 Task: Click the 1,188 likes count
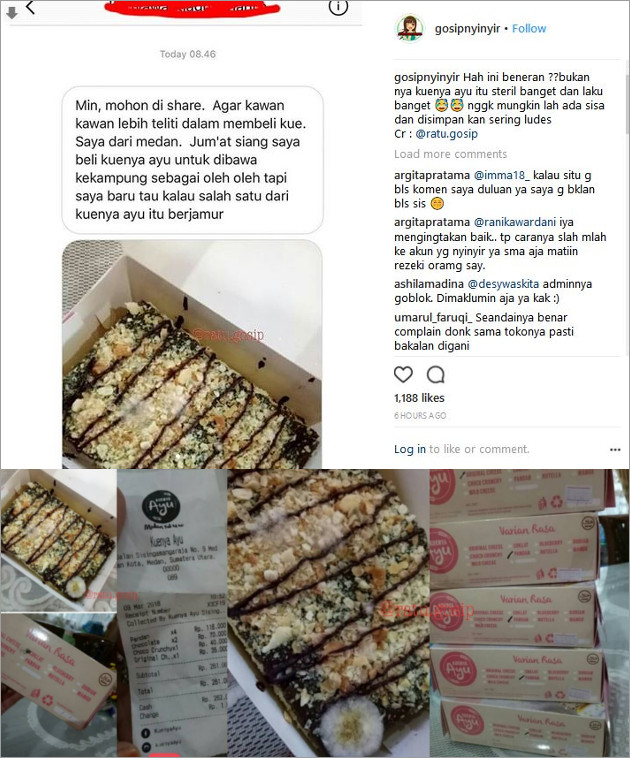click(419, 398)
